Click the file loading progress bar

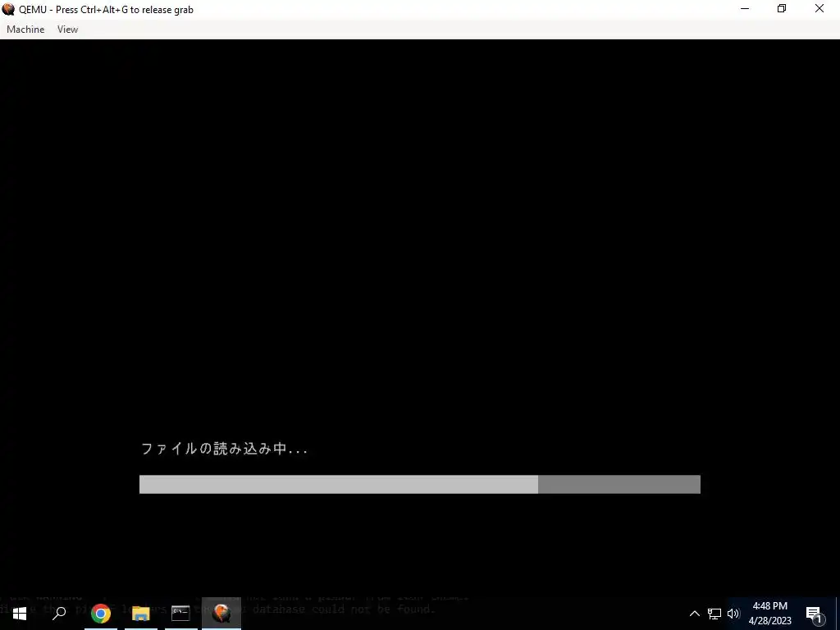[x=419, y=484]
